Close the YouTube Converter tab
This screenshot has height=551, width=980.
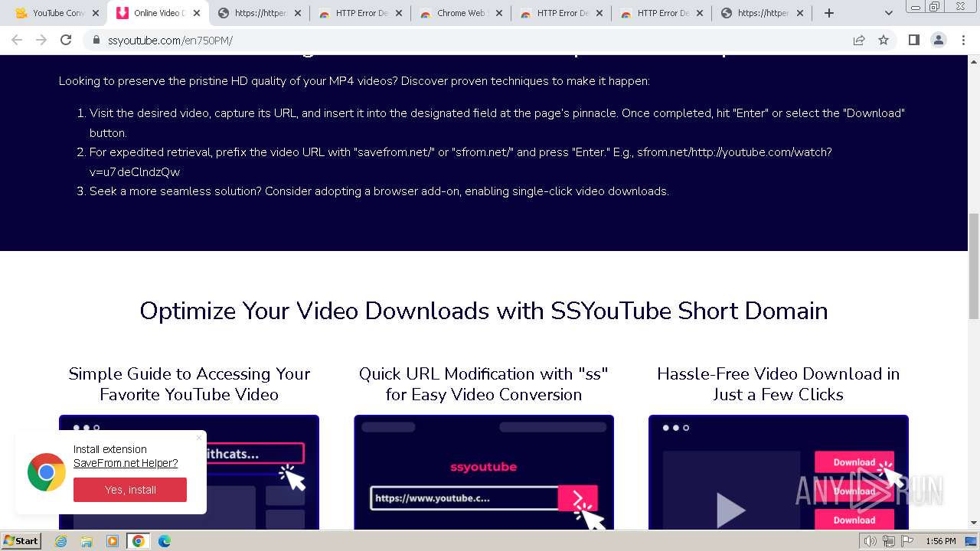click(96, 13)
